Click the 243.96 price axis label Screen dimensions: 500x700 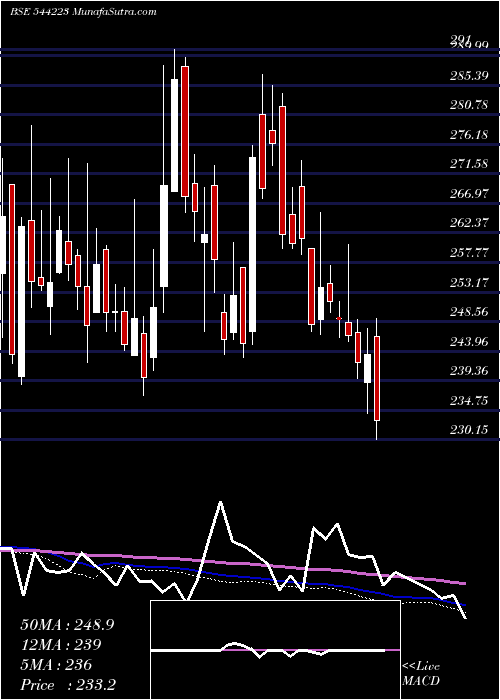tap(468, 342)
